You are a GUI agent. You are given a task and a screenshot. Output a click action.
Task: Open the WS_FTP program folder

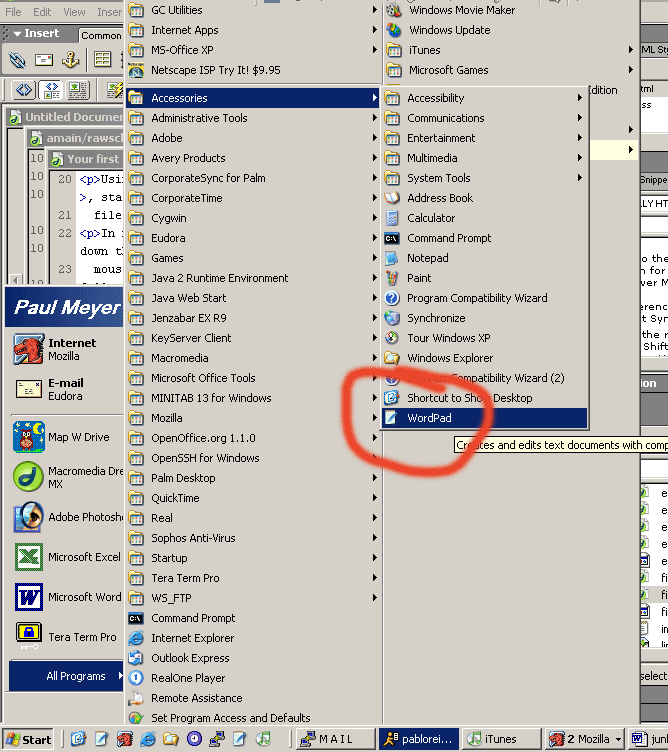[x=253, y=598]
